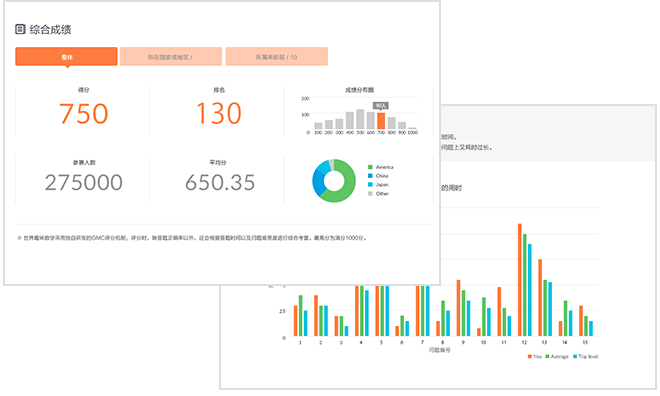The height and width of the screenshot is (396, 660).
Task: Click the orange bar for question 2
Action: coord(316,316)
